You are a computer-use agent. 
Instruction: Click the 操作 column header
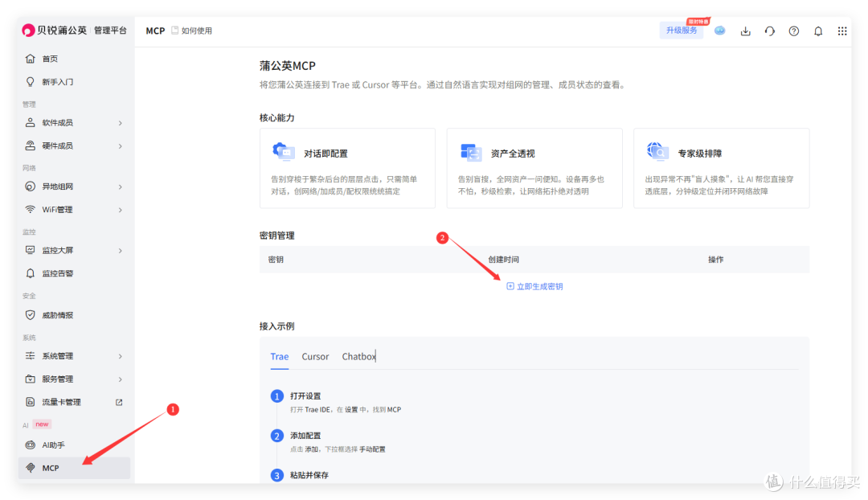pos(716,260)
